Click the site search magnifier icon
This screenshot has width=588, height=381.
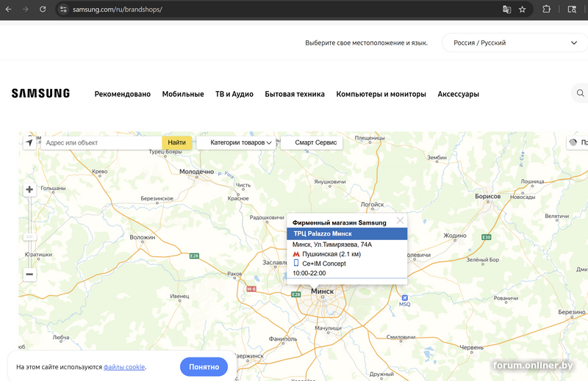580,93
